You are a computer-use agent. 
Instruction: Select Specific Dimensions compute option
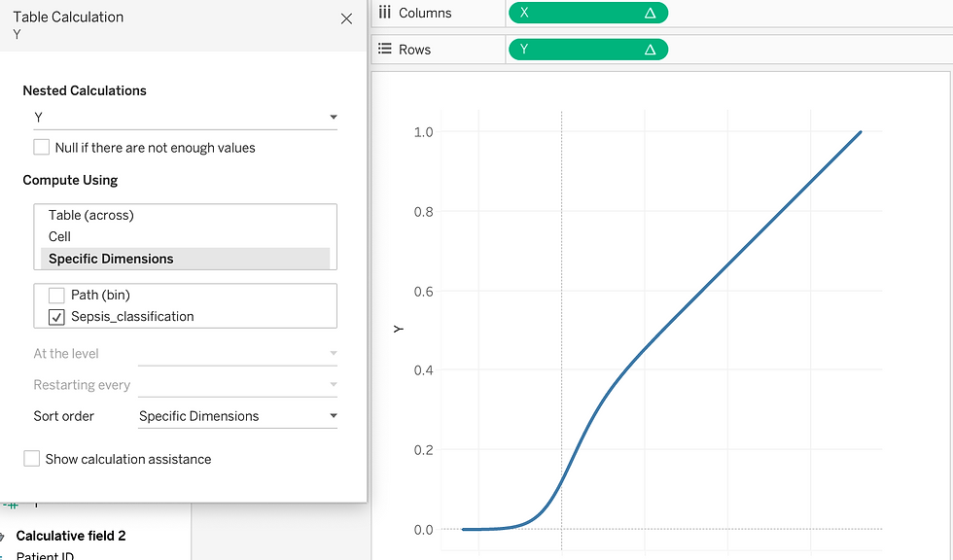pos(185,259)
